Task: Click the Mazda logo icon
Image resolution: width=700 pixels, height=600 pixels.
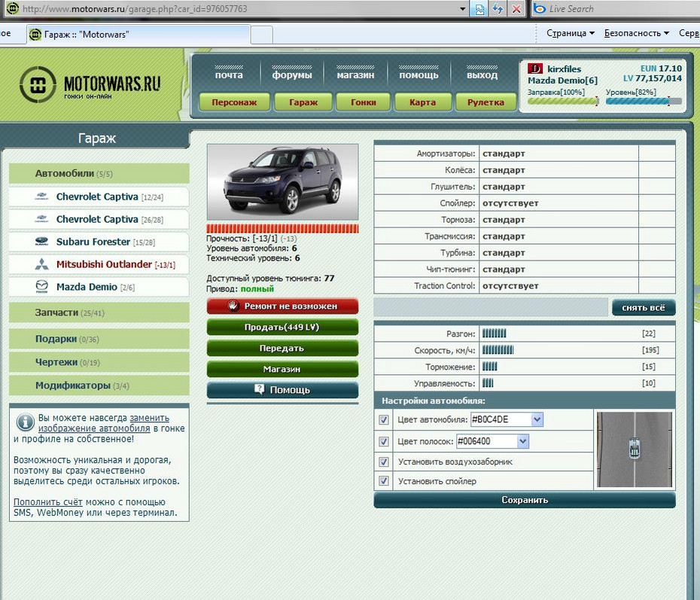Action: (41, 287)
